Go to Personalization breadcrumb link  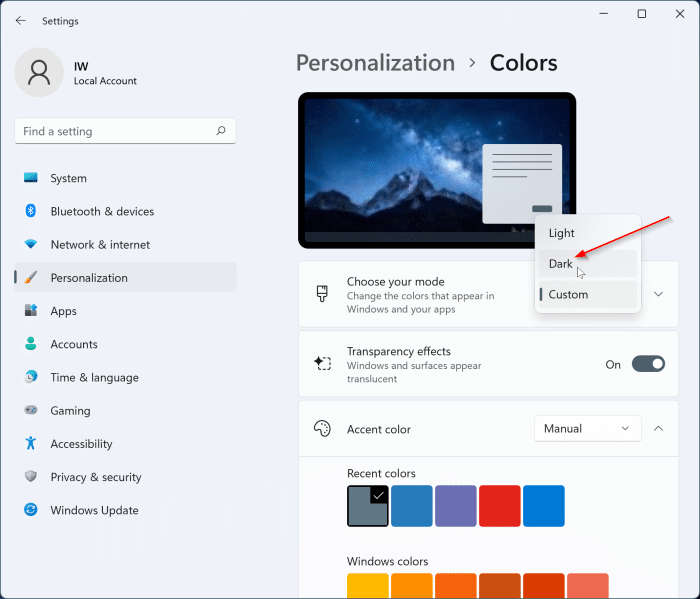click(375, 62)
